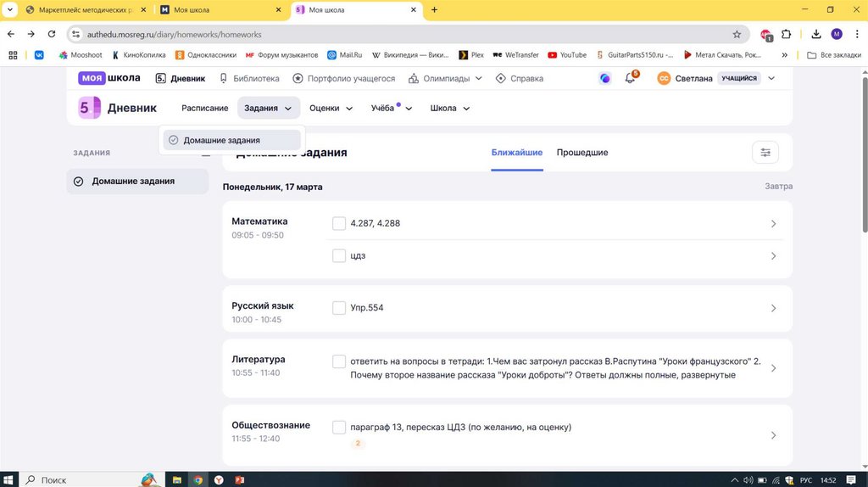868x487 pixels.
Task: Click the Дневник 5 logo icon
Action: click(x=89, y=108)
